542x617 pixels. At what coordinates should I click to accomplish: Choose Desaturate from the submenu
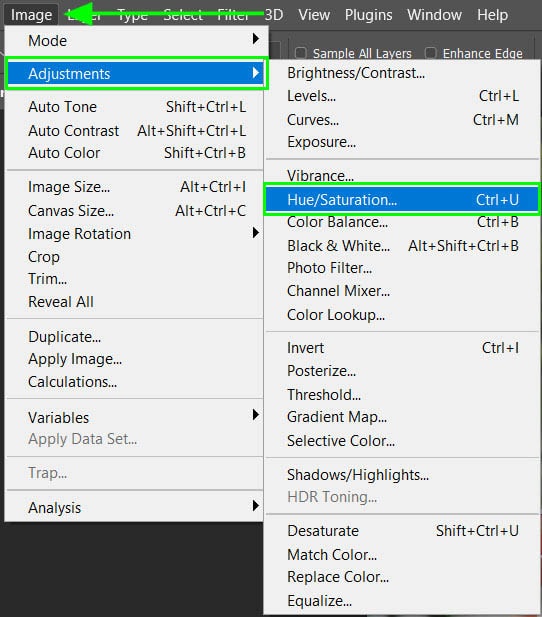pos(402,531)
